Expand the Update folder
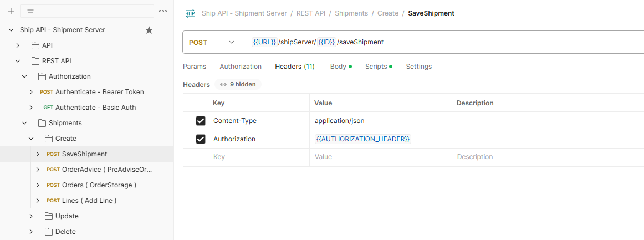 [x=31, y=216]
